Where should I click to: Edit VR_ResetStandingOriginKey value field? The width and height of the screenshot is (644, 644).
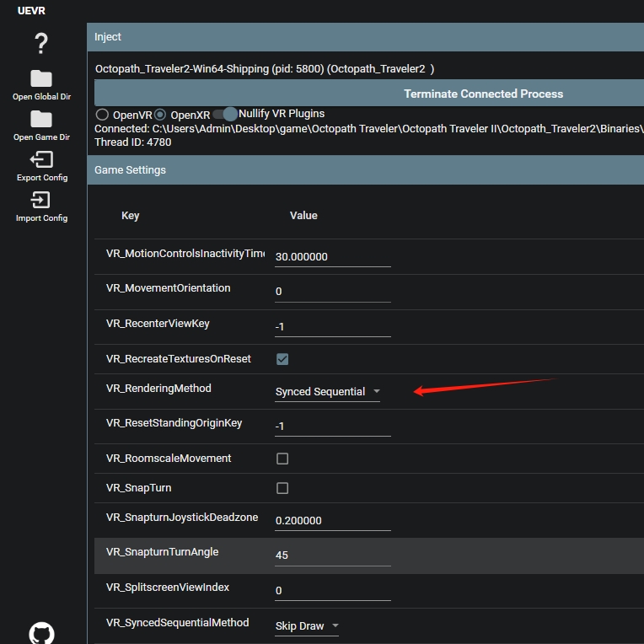pos(333,427)
